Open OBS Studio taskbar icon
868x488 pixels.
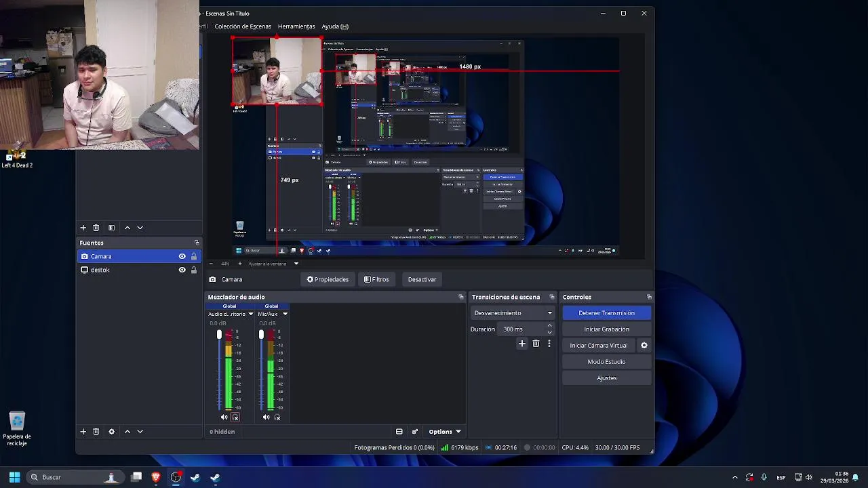pyautogui.click(x=176, y=477)
